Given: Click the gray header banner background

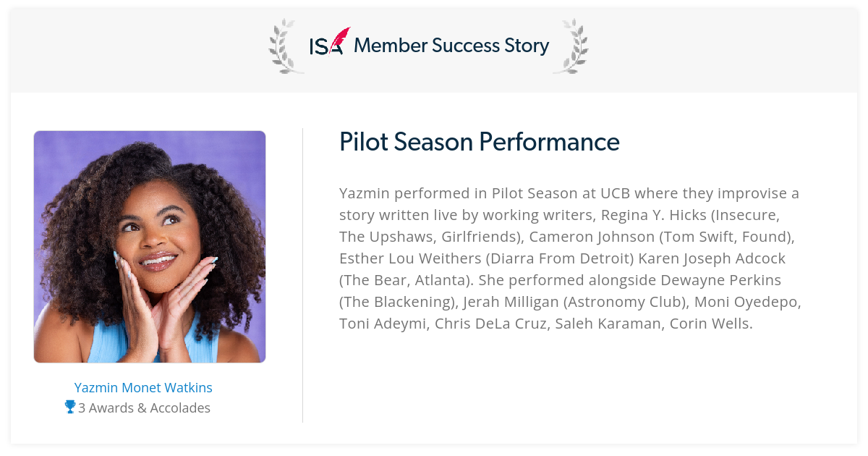Looking at the screenshot, I should [x=434, y=51].
